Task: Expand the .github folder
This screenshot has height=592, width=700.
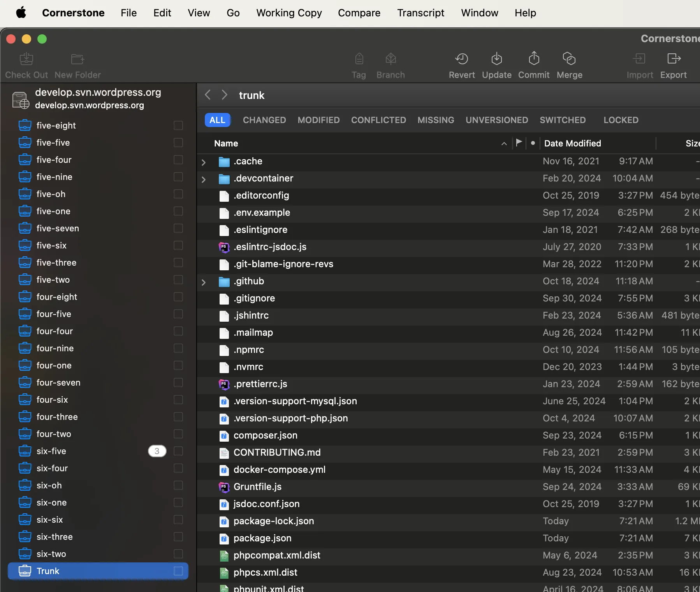Action: click(204, 282)
